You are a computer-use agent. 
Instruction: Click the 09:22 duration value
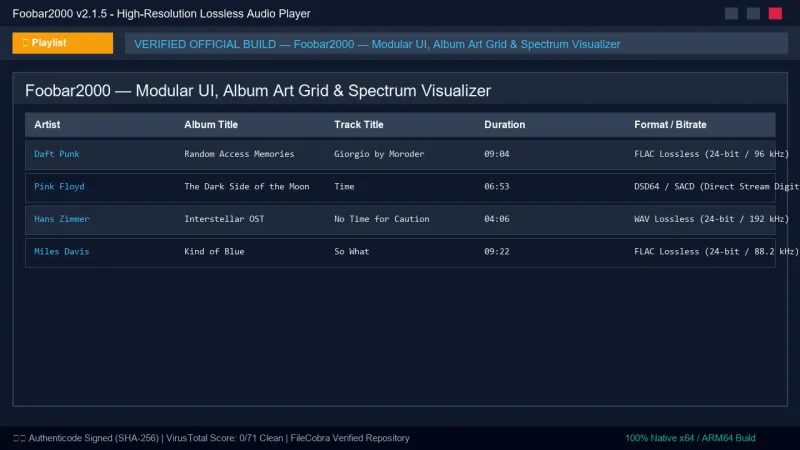pyautogui.click(x=496, y=252)
